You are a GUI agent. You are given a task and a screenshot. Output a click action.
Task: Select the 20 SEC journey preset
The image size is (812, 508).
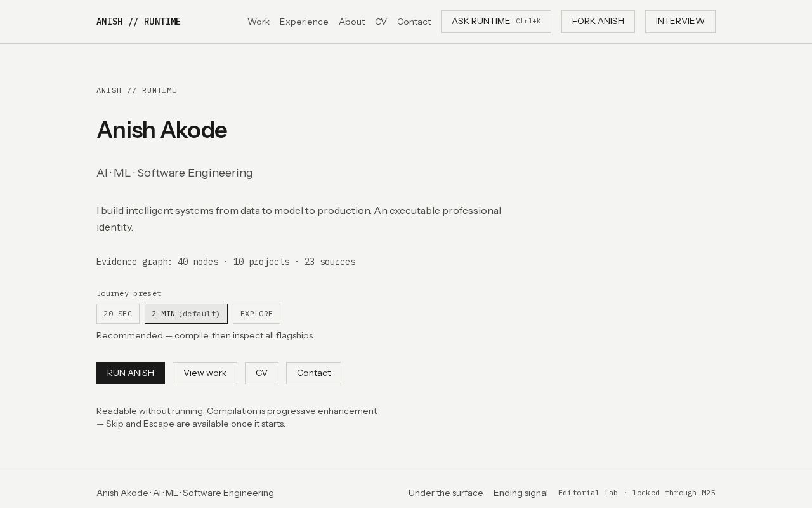click(118, 314)
